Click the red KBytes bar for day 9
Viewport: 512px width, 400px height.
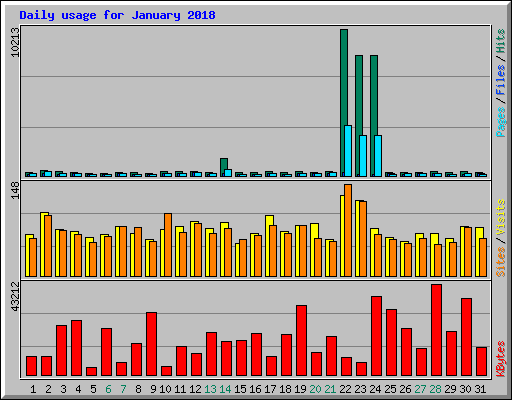(151, 344)
